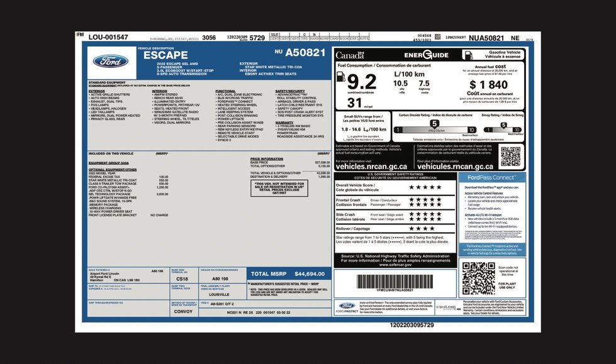The height and width of the screenshot is (364, 616).
Task: Click the small QR code in top header strip
Action: click(438, 37)
